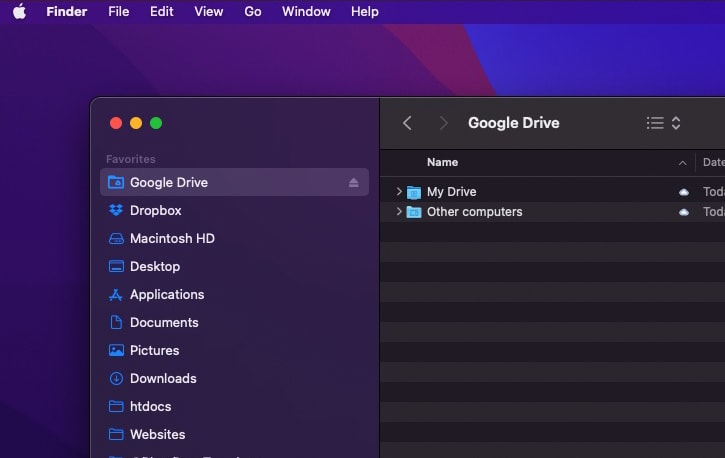Click the Desktop icon in sidebar
Screen dimensions: 725x458
point(116,267)
